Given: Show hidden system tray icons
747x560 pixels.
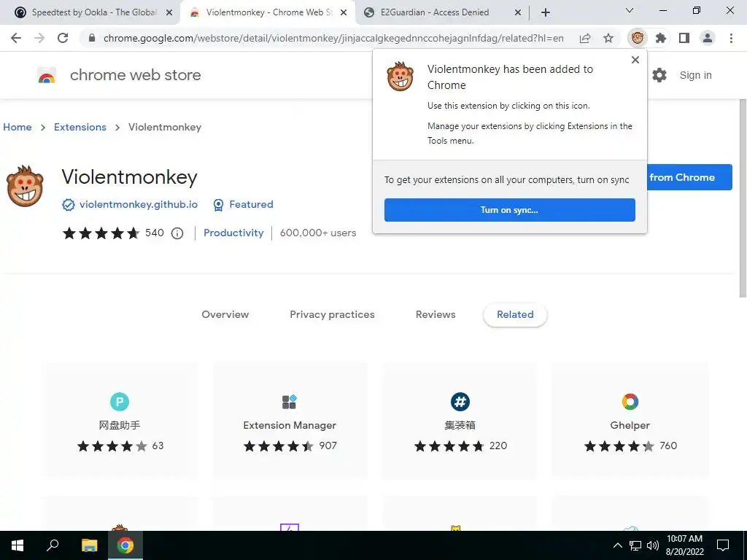Looking at the screenshot, I should (617, 545).
